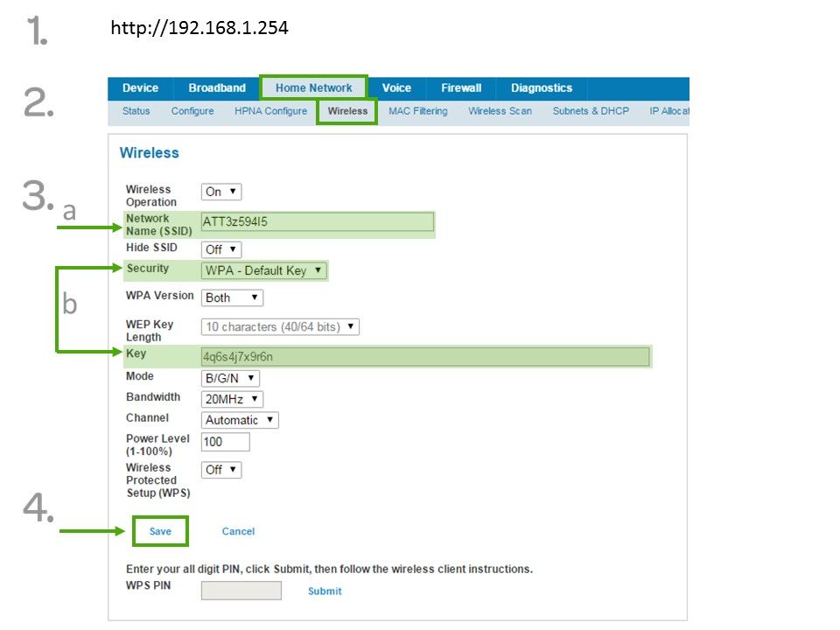Open the Hide SSID dropdown
Image resolution: width=840 pixels, height=630 pixels.
221,249
